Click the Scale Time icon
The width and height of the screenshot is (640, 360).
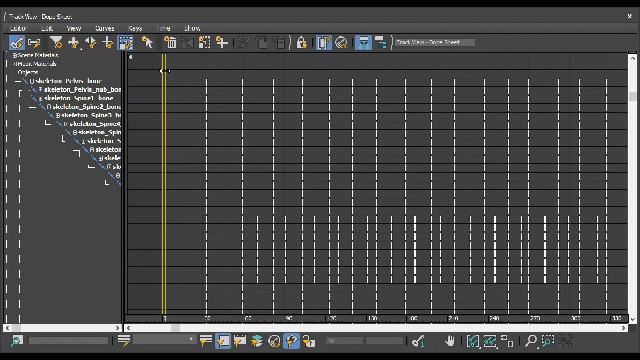pos(204,42)
